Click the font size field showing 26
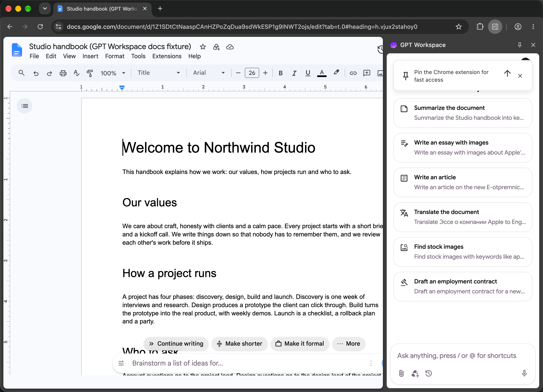 (x=252, y=73)
